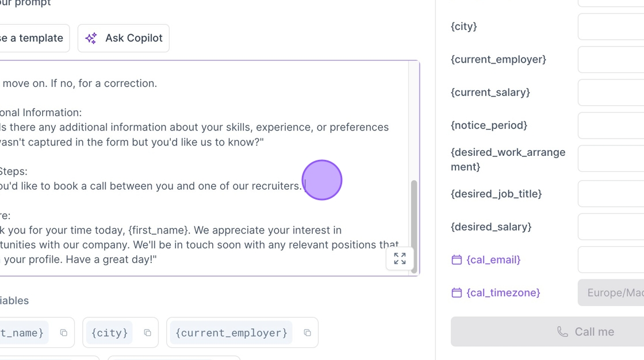Focus the {cal_email} input field
Viewport: 644px width, 360px height.
pyautogui.click(x=611, y=260)
